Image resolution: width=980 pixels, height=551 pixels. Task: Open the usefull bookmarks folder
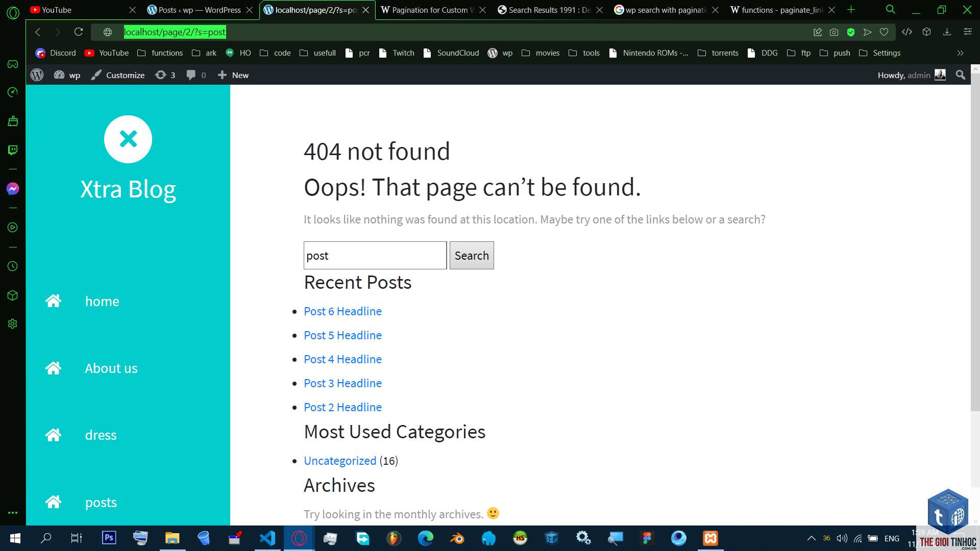coord(317,53)
